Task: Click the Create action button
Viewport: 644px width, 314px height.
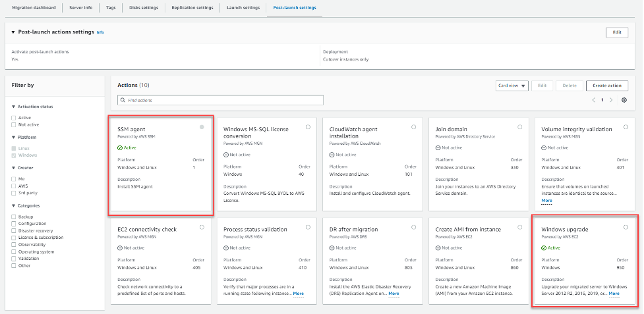Action: click(x=607, y=86)
